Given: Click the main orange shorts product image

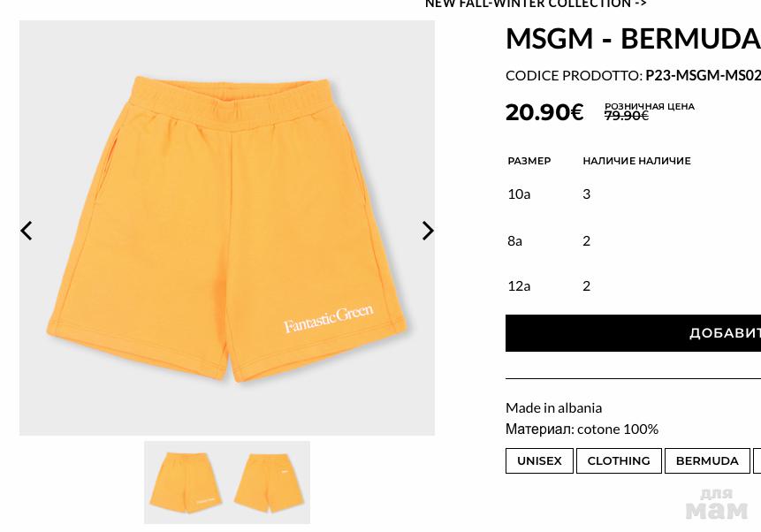Looking at the screenshot, I should (227, 228).
